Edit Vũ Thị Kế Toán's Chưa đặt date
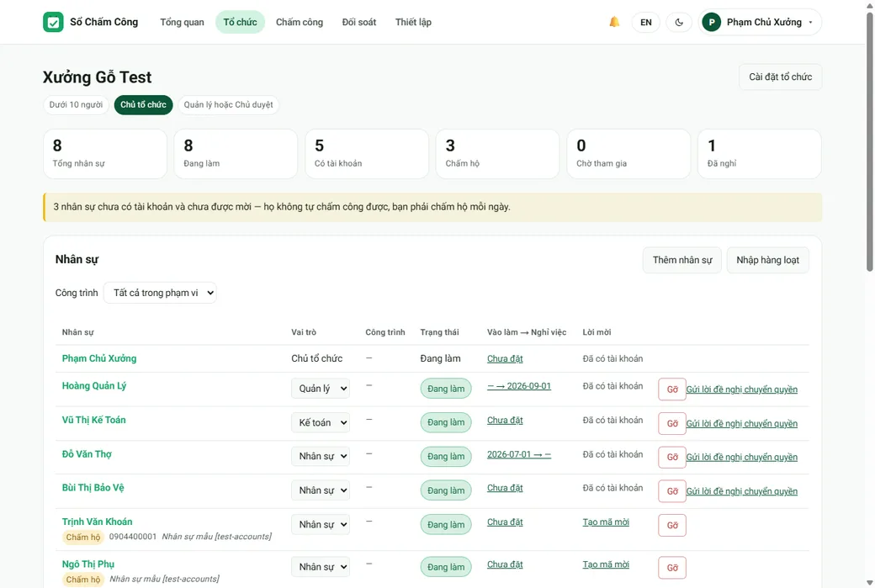 click(505, 420)
